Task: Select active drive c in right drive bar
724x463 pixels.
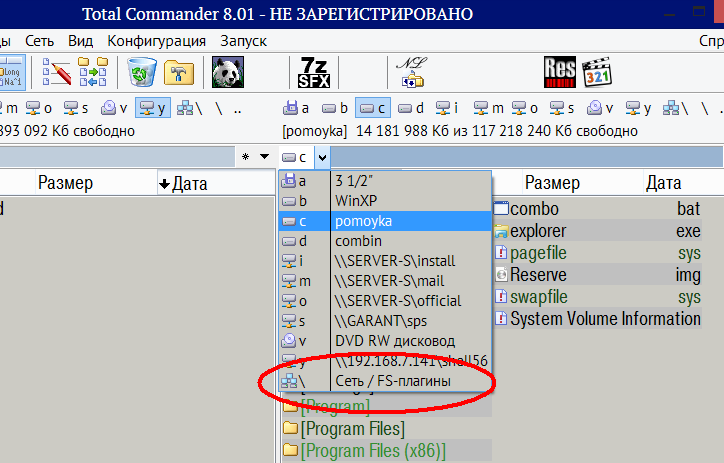Action: [x=373, y=108]
